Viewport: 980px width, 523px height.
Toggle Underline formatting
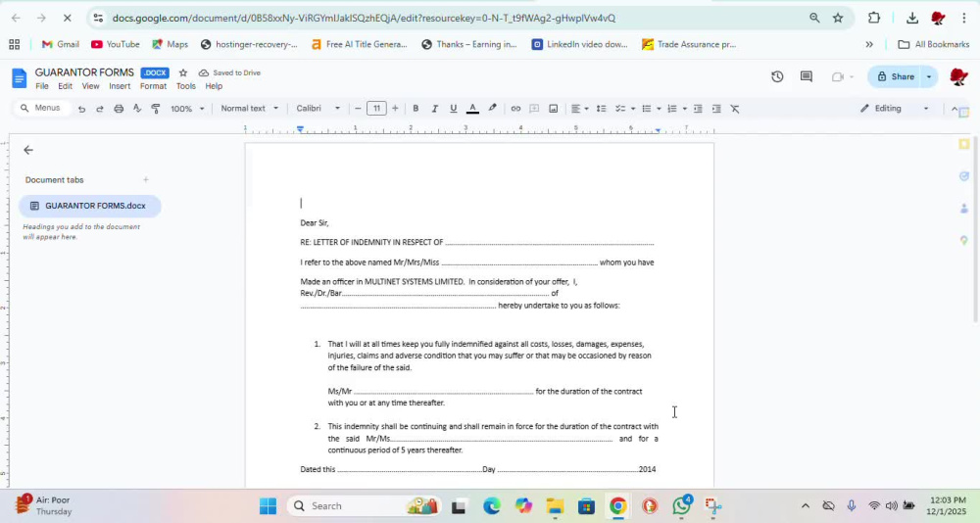pyautogui.click(x=453, y=109)
